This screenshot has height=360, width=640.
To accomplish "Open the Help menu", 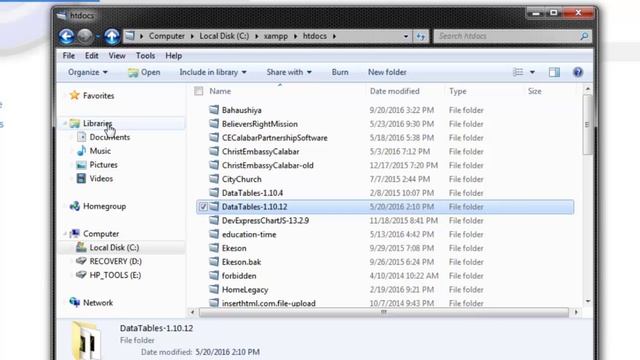I will click(173, 56).
